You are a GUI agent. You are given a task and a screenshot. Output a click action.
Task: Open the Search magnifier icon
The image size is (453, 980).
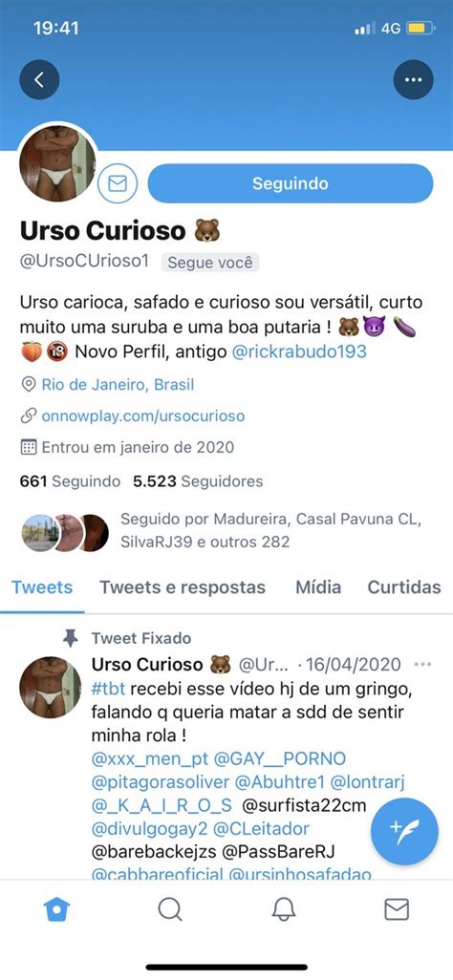tap(169, 909)
